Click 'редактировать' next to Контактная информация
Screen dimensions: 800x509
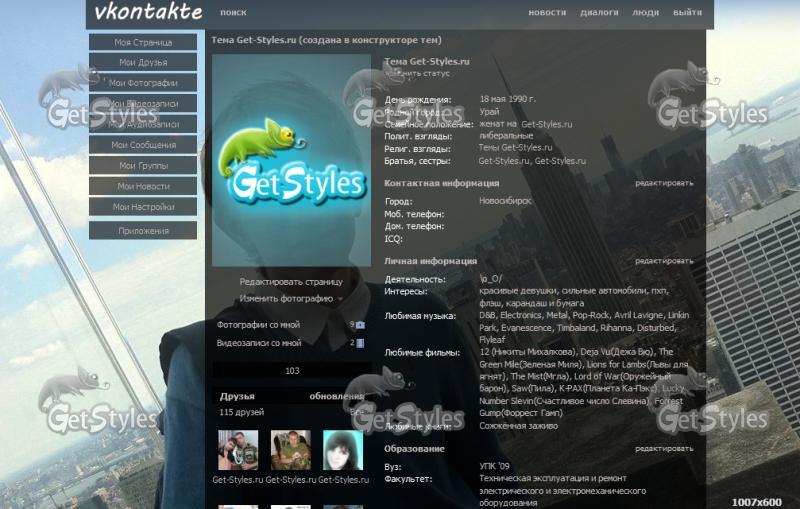663,183
